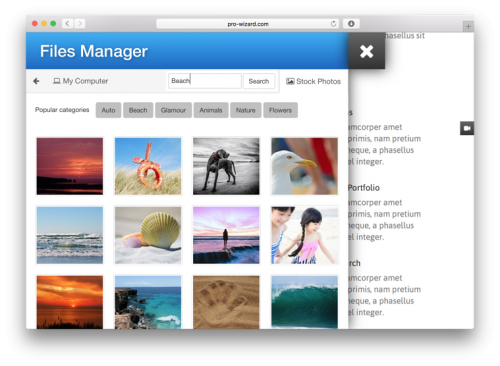The width and height of the screenshot is (500, 366).
Task: Choose the silhouette at purple sunset photo
Action: tap(226, 235)
